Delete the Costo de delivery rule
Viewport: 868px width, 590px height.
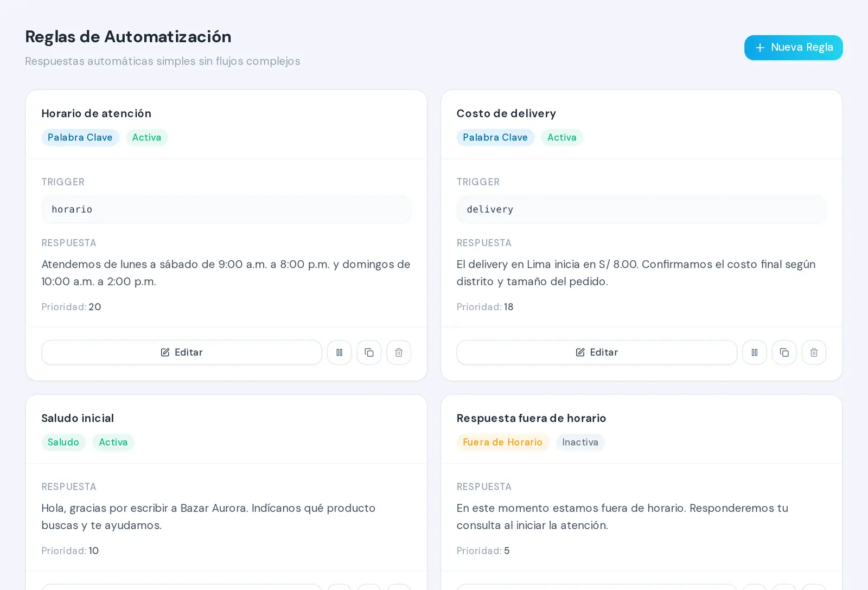pyautogui.click(x=814, y=352)
